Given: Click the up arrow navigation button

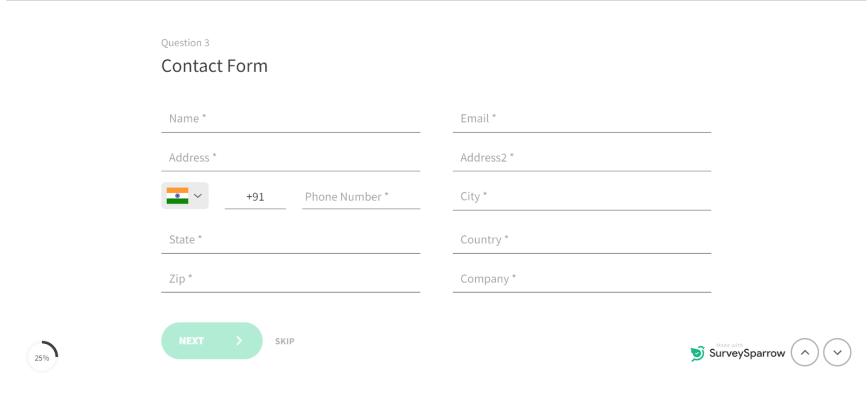Looking at the screenshot, I should pyautogui.click(x=805, y=352).
